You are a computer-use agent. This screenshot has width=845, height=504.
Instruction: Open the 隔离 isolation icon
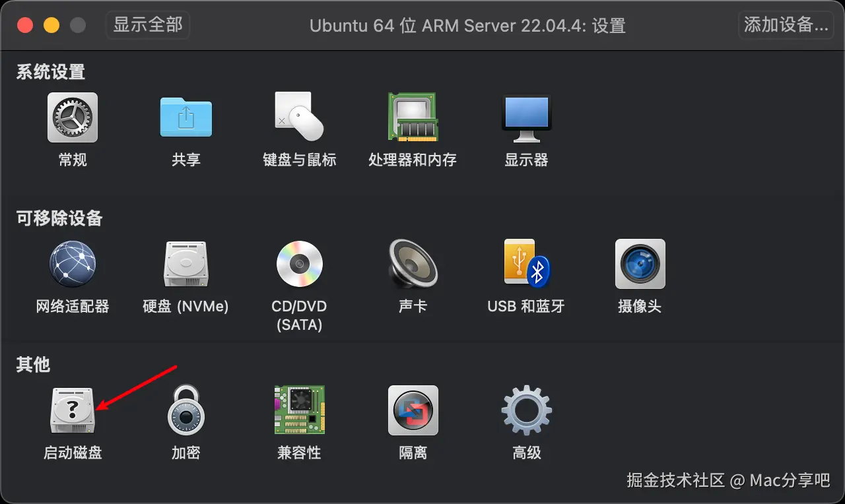tap(413, 410)
